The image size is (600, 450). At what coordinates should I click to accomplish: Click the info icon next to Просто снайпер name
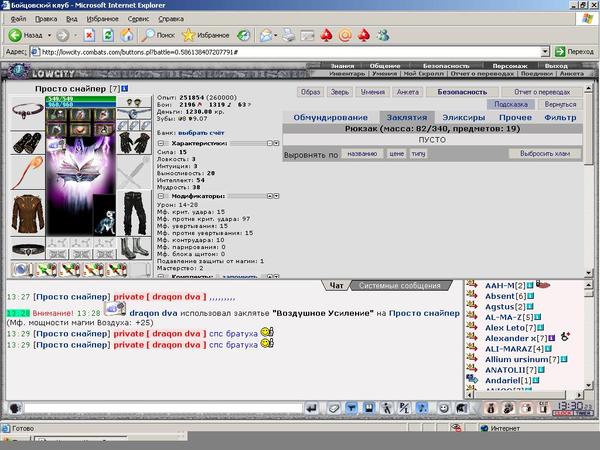click(124, 89)
